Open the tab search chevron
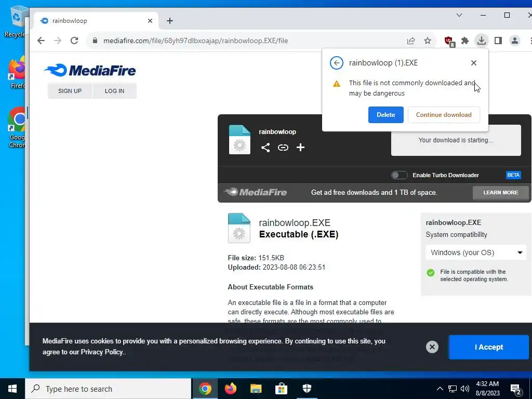The image size is (532, 399). [x=459, y=15]
